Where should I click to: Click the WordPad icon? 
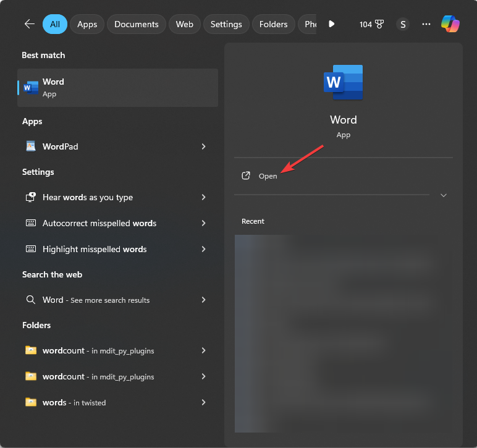[31, 146]
